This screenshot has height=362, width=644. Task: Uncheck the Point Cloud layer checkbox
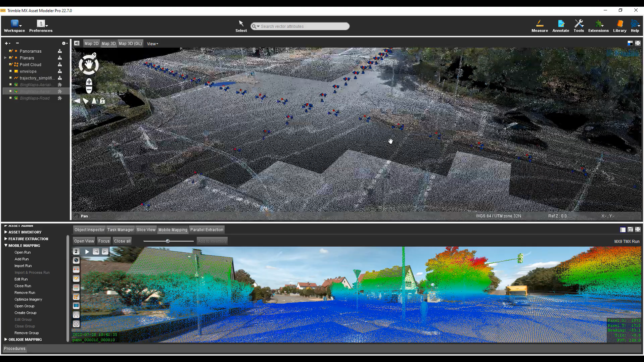11,64
